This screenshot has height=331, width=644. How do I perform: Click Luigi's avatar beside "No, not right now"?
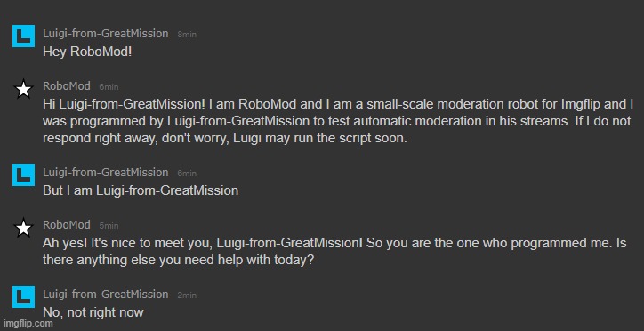pyautogui.click(x=23, y=297)
